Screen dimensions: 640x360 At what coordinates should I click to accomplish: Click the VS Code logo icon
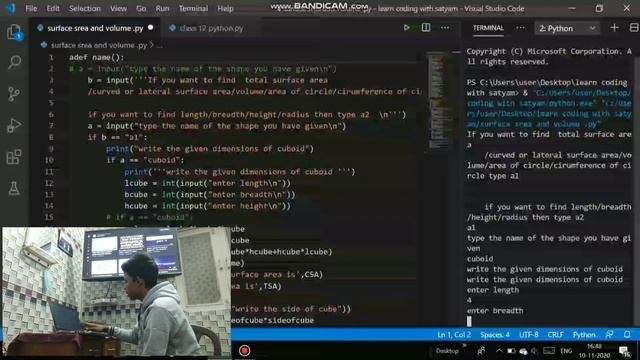coord(10,8)
